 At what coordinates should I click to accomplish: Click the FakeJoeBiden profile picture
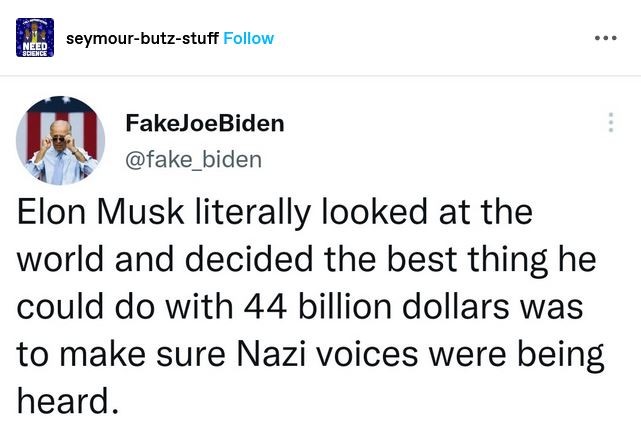[x=61, y=141]
